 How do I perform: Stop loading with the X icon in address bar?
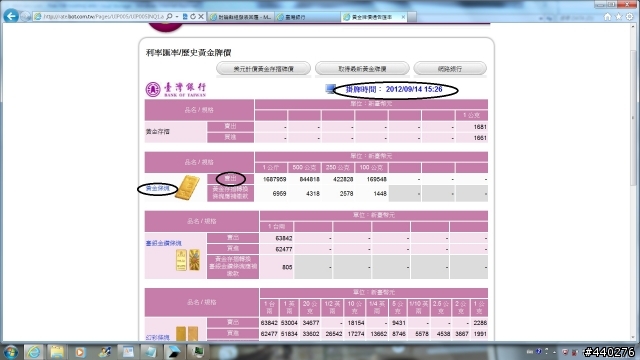pyautogui.click(x=201, y=17)
